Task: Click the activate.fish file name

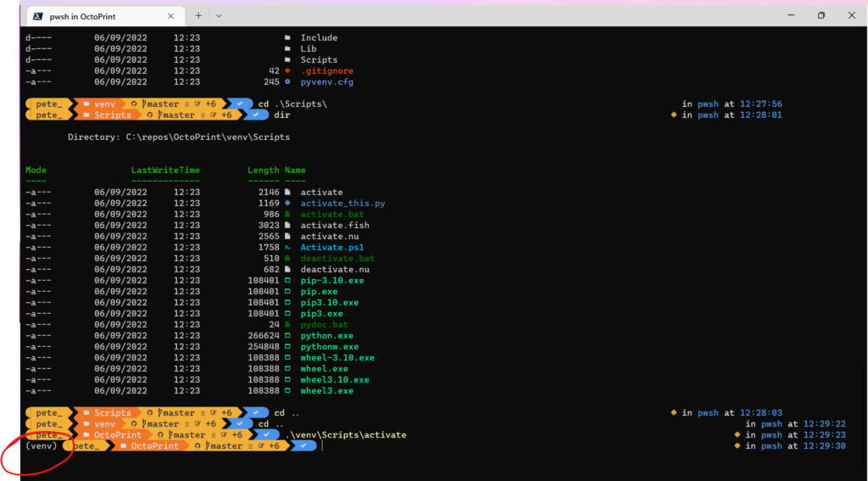Action: click(335, 226)
